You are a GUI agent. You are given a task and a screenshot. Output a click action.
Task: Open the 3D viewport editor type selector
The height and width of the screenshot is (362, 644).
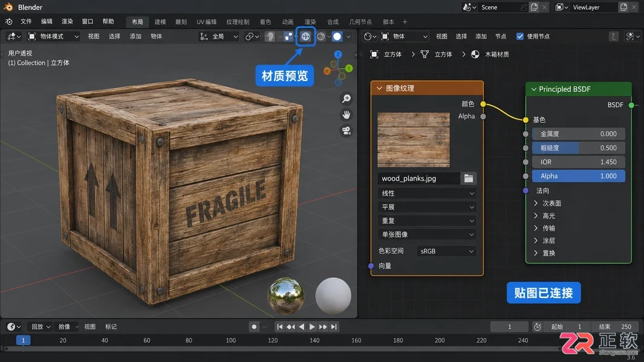pos(13,36)
